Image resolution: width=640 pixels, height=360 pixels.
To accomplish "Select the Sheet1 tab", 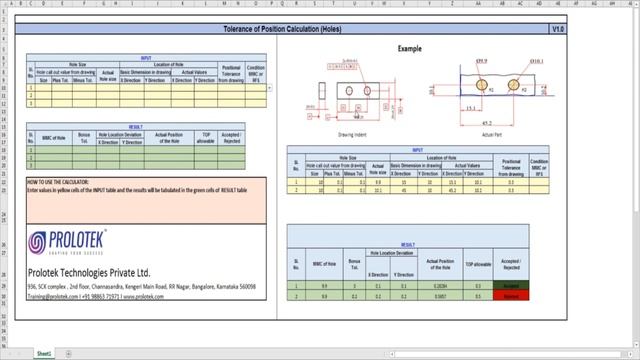I will (x=44, y=353).
